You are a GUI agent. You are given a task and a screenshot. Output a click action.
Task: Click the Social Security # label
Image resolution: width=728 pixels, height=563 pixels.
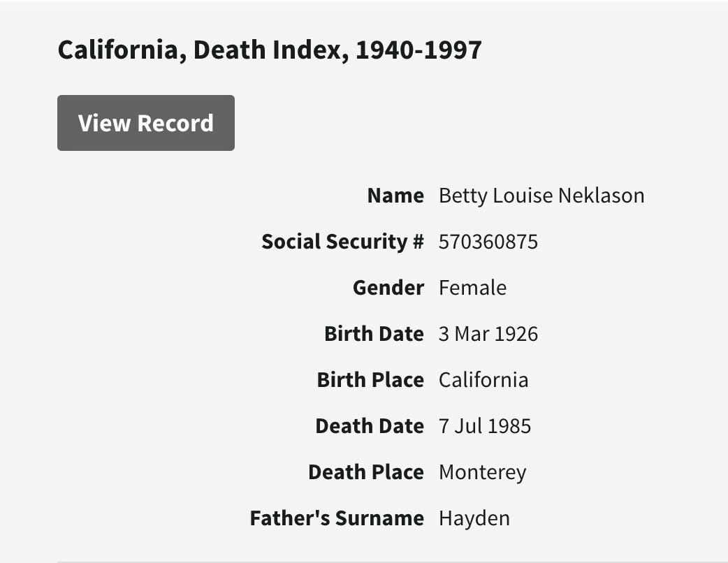tap(342, 242)
